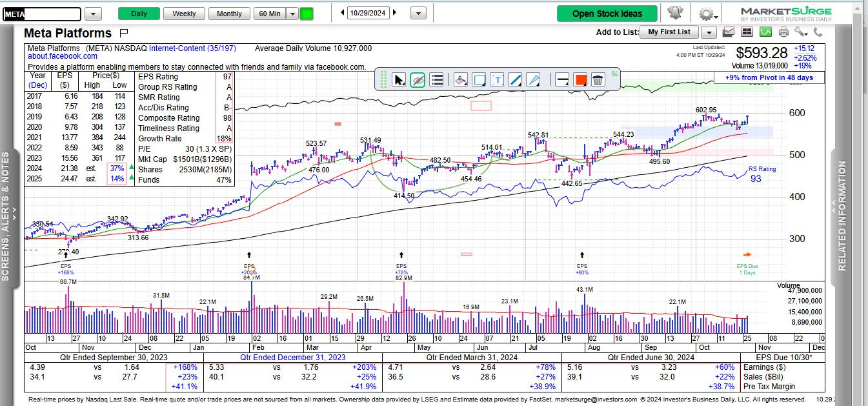Open symbol history dropdown
This screenshot has height=406, width=868.
pos(93,14)
